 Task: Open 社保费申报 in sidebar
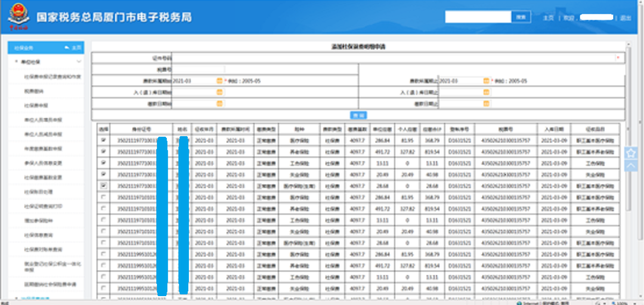tap(36, 105)
